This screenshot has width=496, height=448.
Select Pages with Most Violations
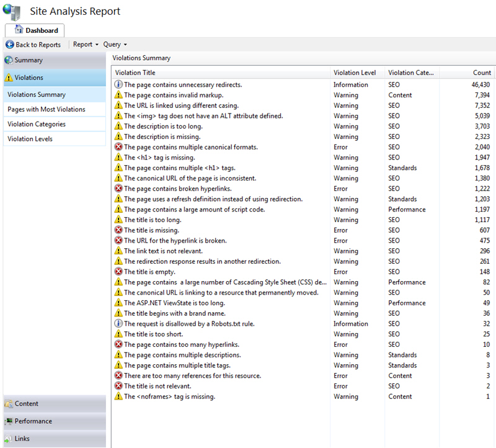pyautogui.click(x=46, y=109)
